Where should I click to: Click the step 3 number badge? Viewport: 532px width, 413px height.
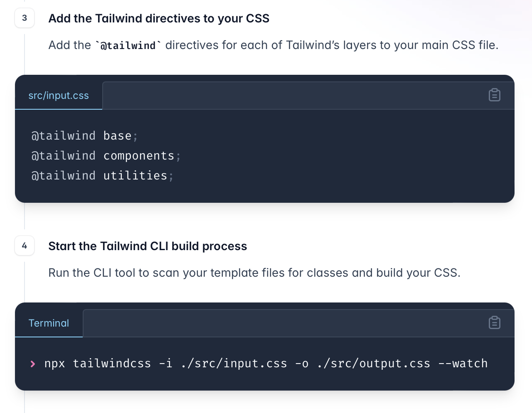tap(25, 18)
